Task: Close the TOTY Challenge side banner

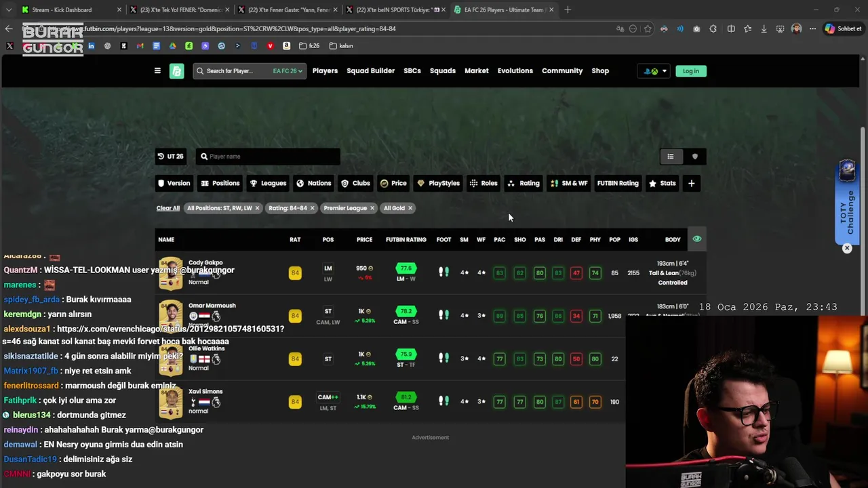Action: (847, 248)
